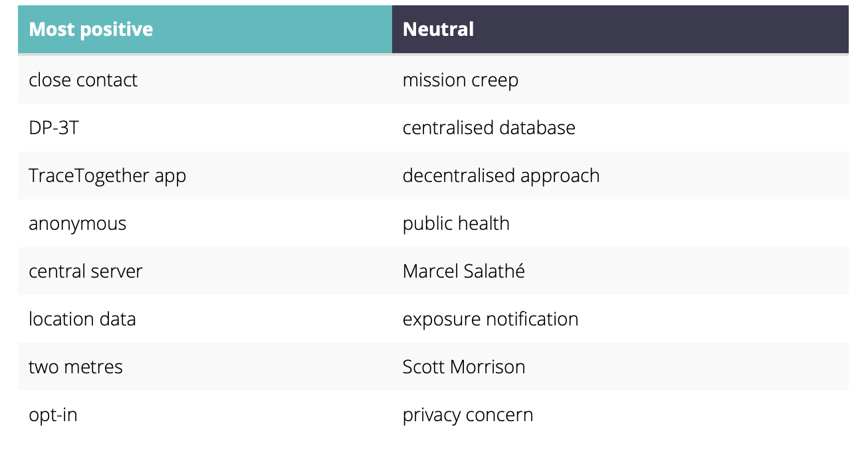Click the name "Scott Morrison"
Screen dimensions: 868x465
[x=464, y=367]
